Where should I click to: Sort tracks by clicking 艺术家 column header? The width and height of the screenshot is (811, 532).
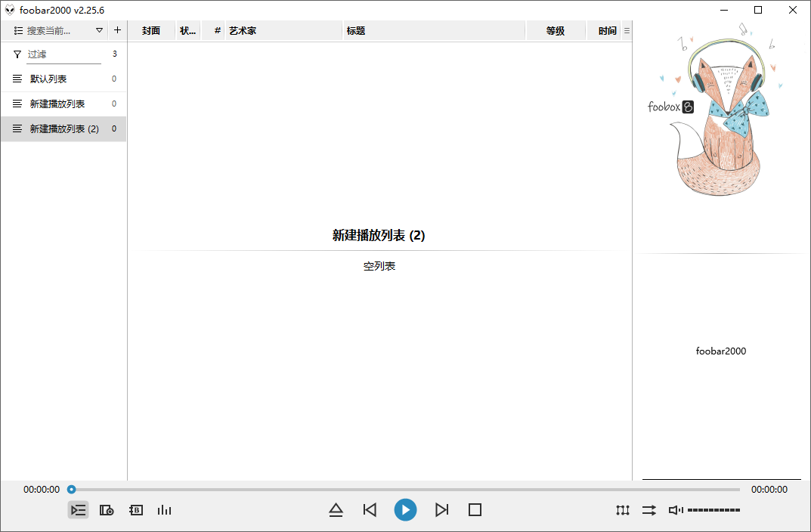pyautogui.click(x=242, y=30)
